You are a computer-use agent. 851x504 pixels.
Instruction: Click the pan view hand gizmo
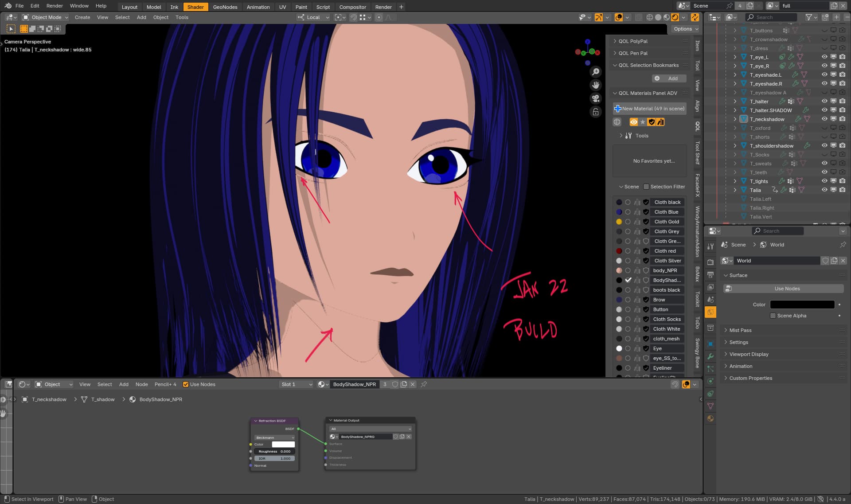[x=596, y=85]
